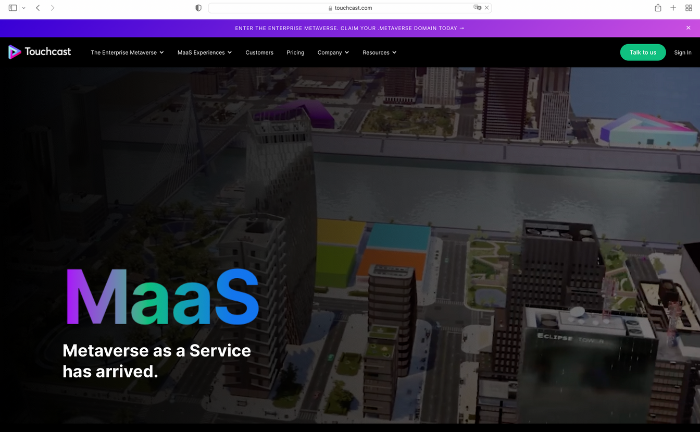This screenshot has width=700, height=432.
Task: Open the Pricing page
Action: tap(295, 52)
